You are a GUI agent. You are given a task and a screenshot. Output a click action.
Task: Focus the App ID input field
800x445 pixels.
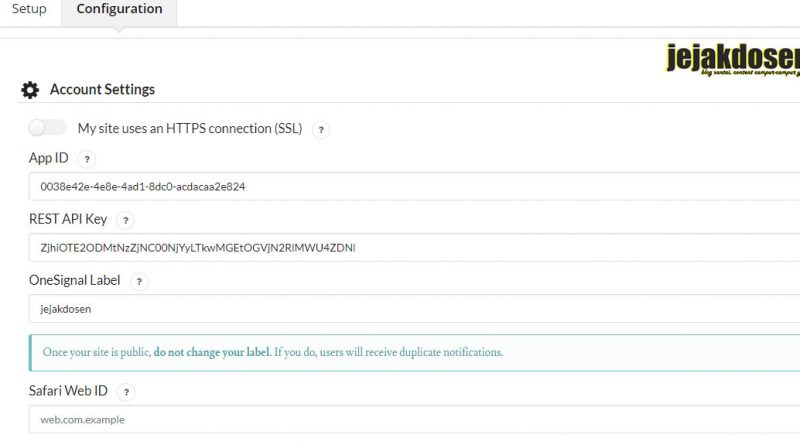[414, 186]
